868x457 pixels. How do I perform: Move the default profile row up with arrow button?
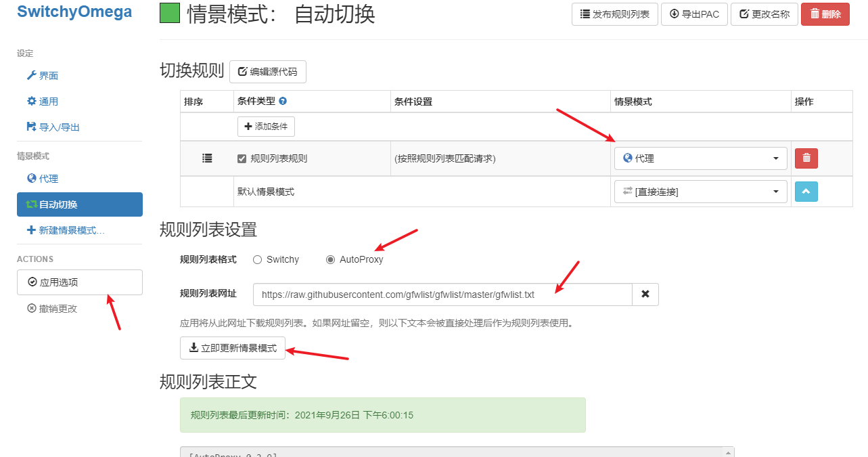806,191
